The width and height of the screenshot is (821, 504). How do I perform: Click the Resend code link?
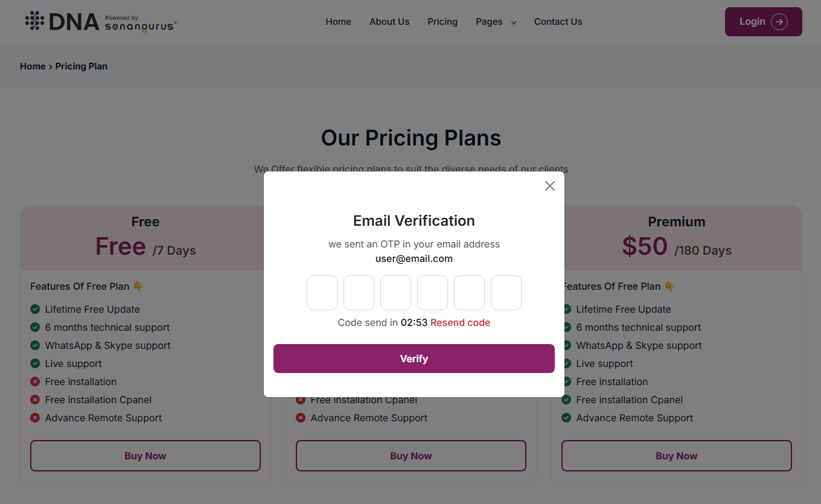[460, 322]
